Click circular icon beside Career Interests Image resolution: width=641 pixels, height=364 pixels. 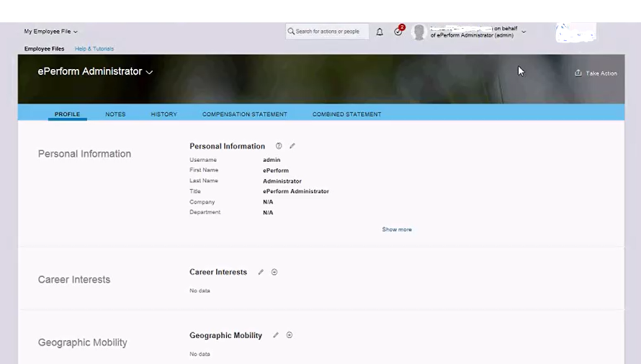coord(274,272)
